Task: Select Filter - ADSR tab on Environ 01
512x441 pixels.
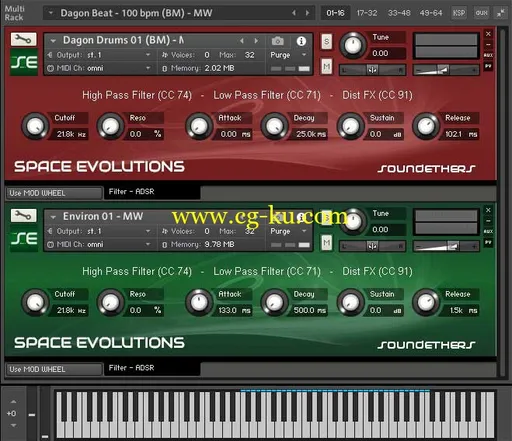Action: 152,368
